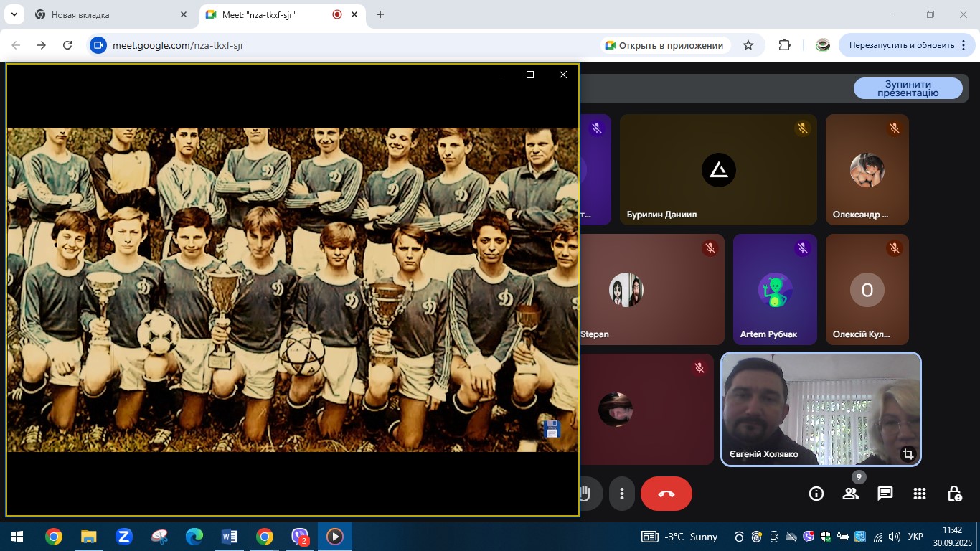Expand the Chrome tab search chevron

tap(14, 14)
